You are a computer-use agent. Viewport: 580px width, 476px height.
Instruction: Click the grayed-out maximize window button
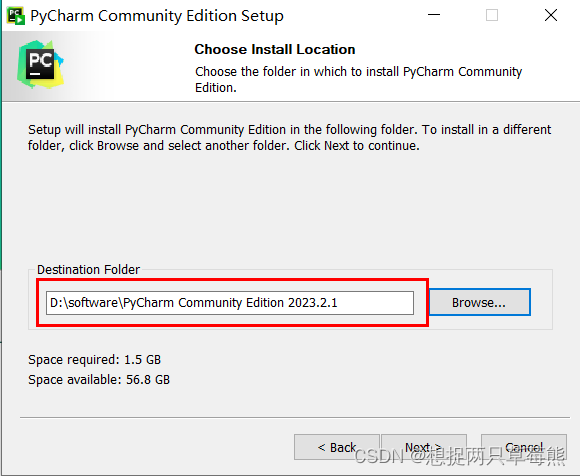492,15
